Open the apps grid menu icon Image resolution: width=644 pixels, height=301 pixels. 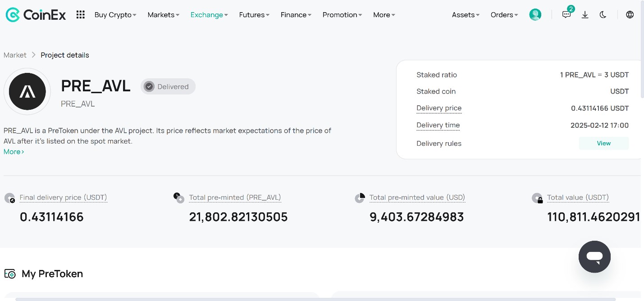tap(81, 15)
